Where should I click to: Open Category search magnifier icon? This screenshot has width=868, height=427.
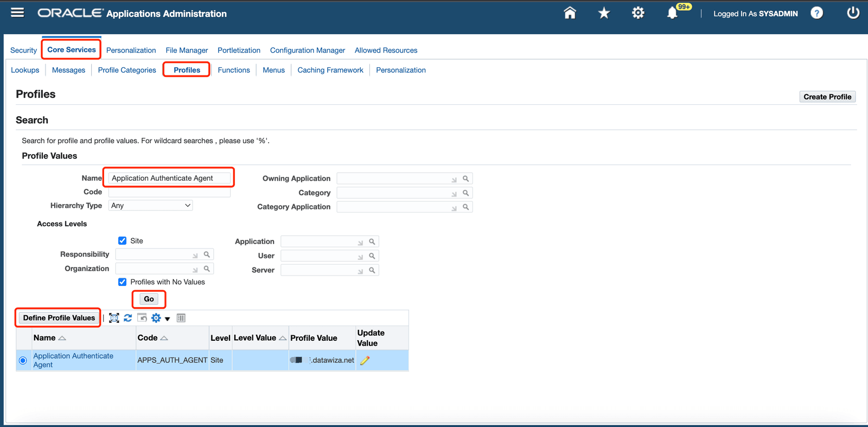click(465, 193)
